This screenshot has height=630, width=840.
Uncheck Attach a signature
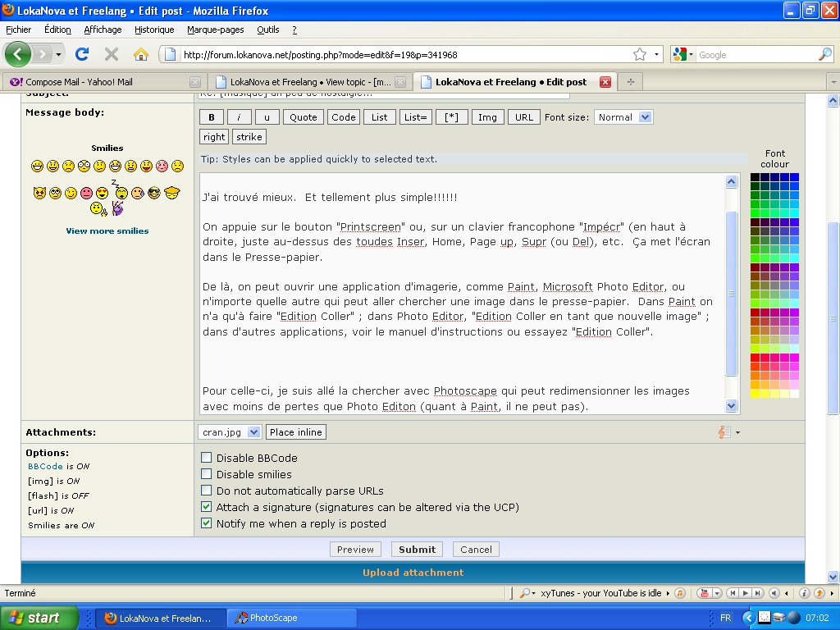[x=206, y=507]
